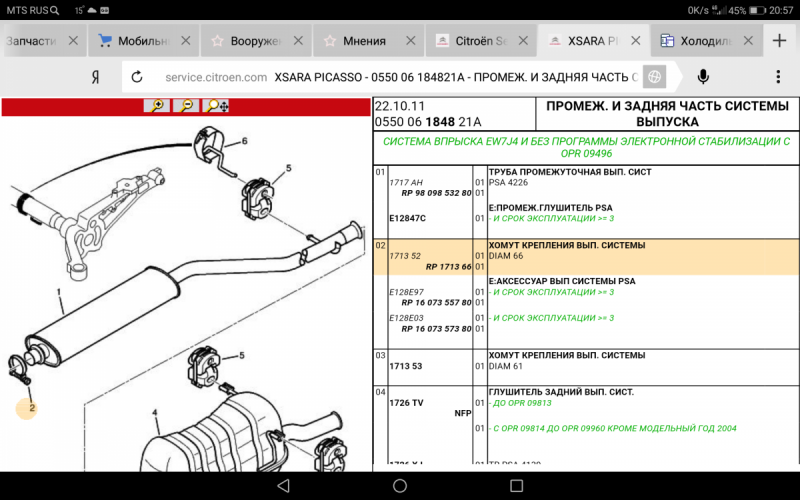Switch to the Мнения tab

click(x=362, y=41)
